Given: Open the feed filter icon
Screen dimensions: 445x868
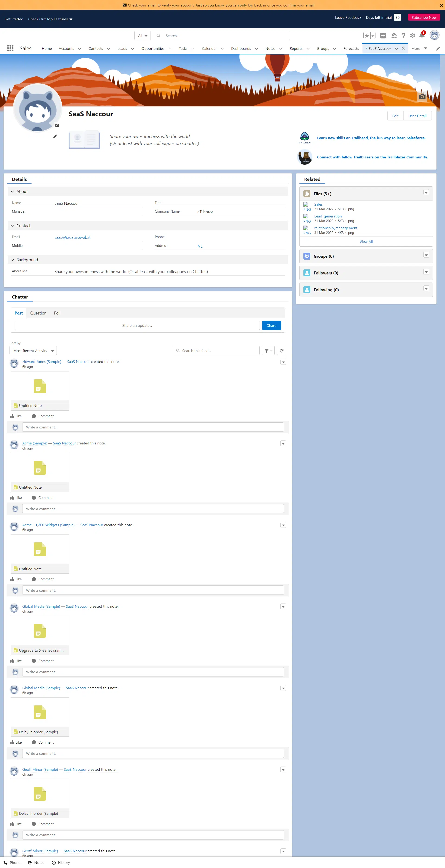Looking at the screenshot, I should (x=268, y=350).
